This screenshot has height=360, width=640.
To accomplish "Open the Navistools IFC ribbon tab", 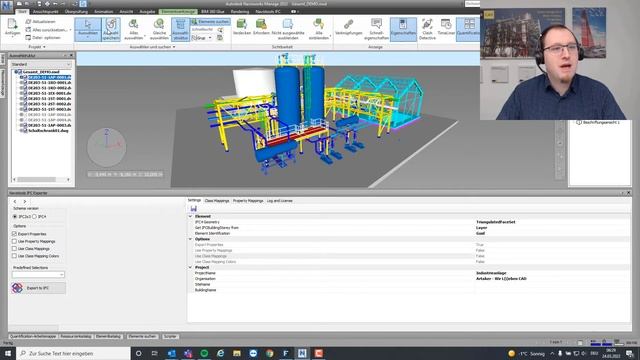I will tap(268, 11).
